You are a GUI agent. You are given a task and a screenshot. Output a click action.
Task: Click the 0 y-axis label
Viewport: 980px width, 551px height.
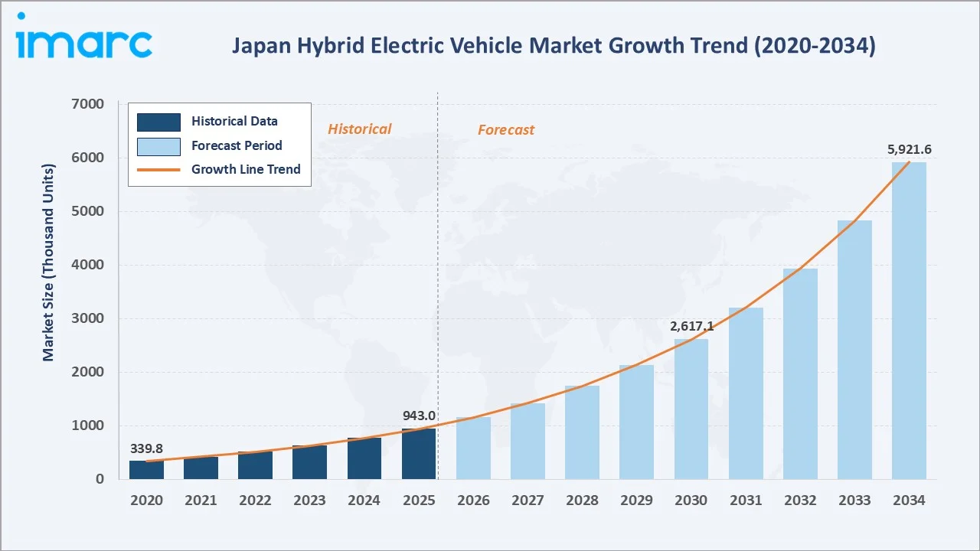tap(100, 479)
